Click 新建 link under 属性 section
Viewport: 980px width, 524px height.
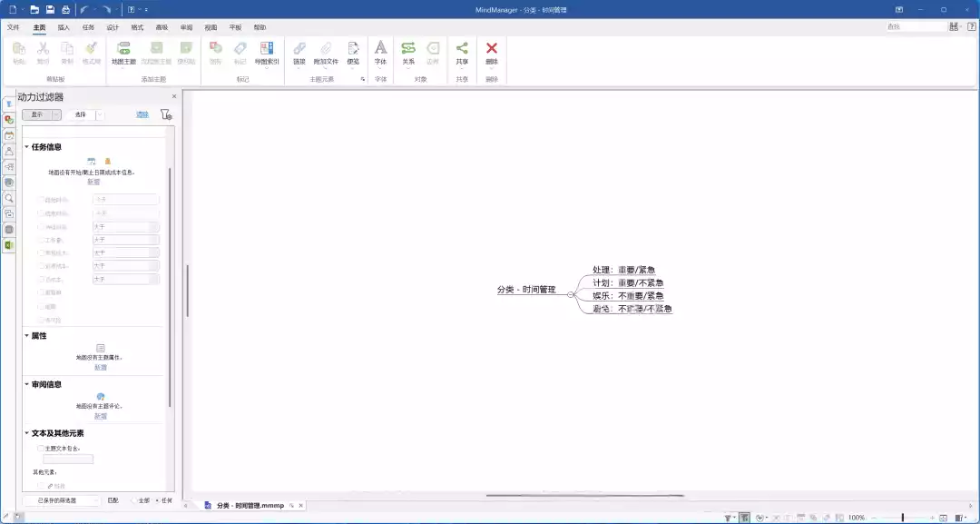101,367
